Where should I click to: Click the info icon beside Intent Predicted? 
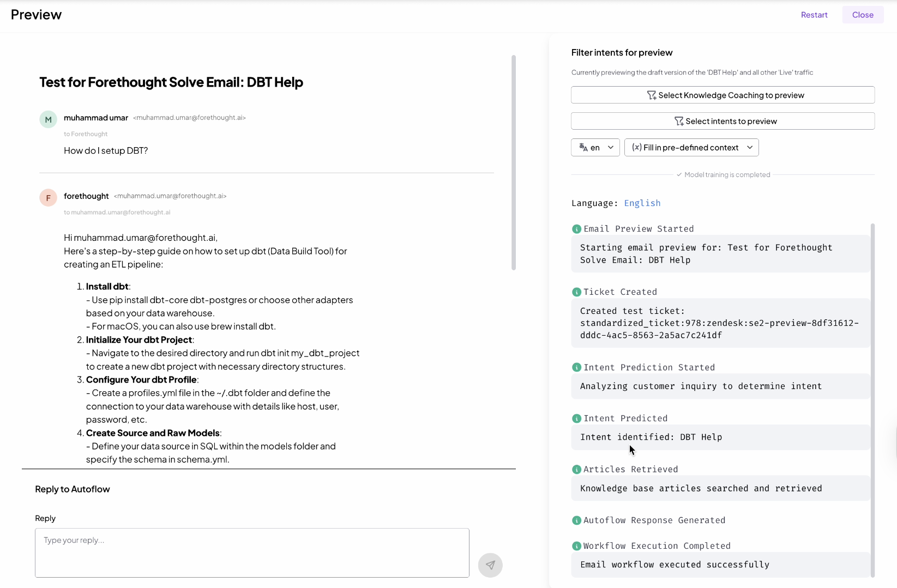point(576,419)
